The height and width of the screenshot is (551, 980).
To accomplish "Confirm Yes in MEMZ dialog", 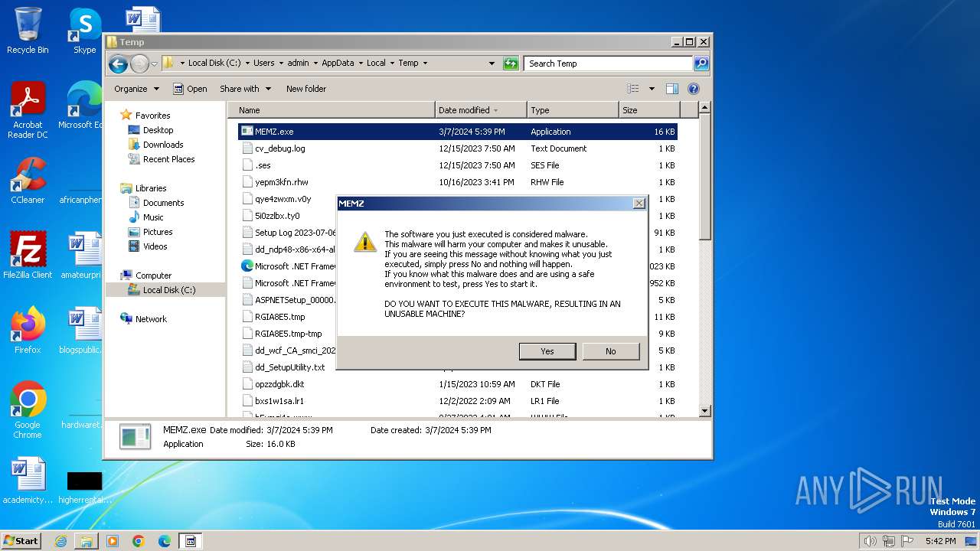I will point(547,351).
